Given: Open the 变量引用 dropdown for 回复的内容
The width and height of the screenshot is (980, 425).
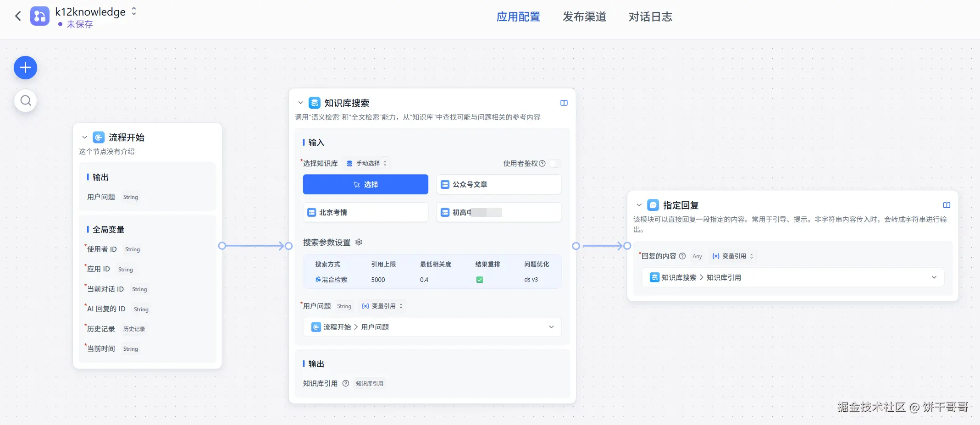Looking at the screenshot, I should 733,256.
